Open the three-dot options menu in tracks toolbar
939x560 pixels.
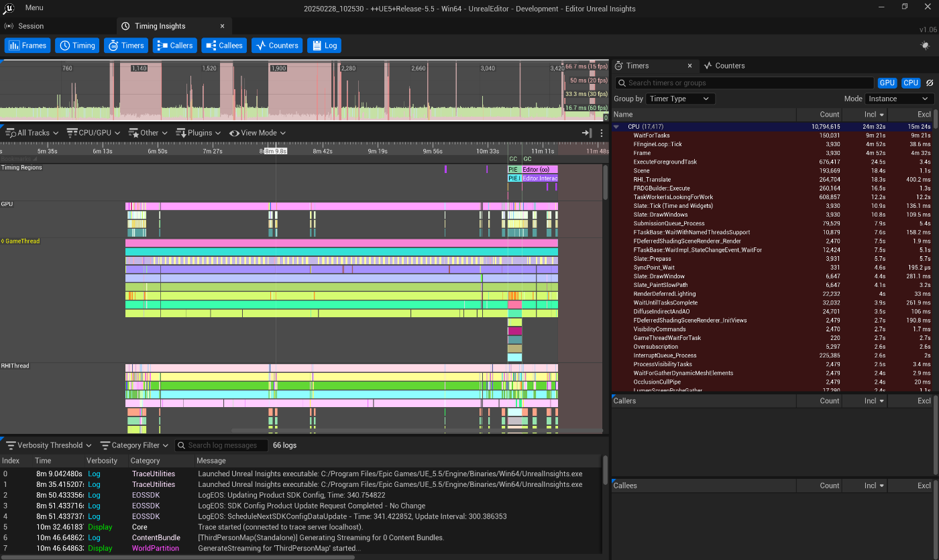pyautogui.click(x=602, y=133)
